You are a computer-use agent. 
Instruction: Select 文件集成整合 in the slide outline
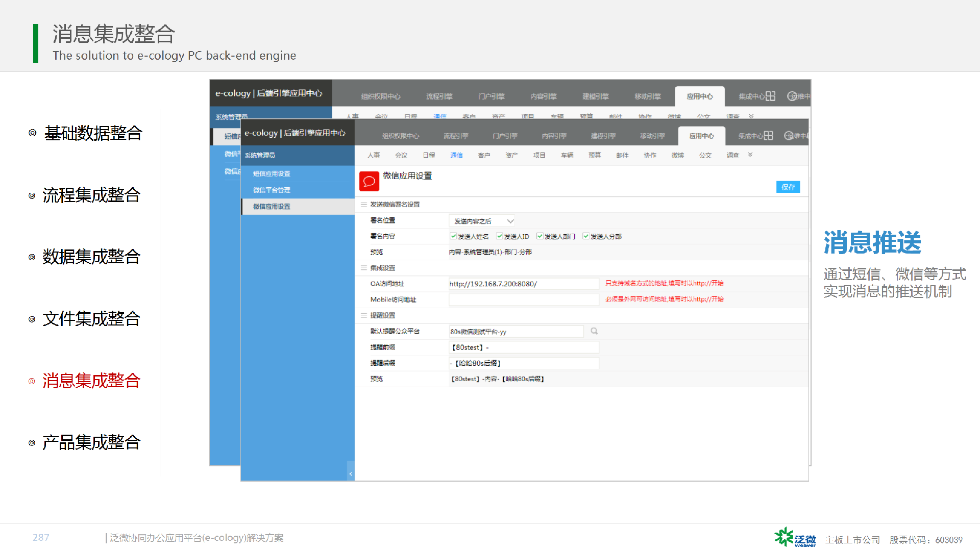91,319
